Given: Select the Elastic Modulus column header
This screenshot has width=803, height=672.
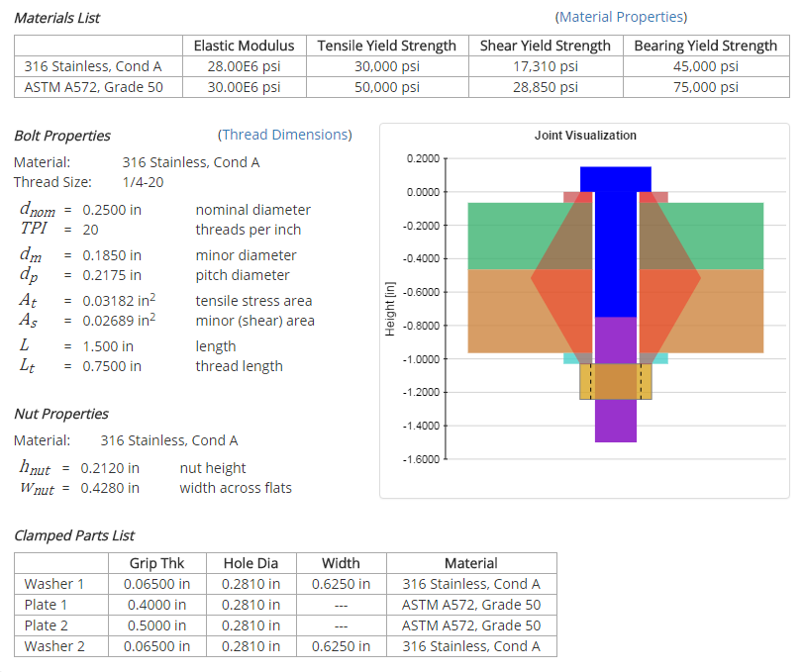Looking at the screenshot, I should (244, 46).
